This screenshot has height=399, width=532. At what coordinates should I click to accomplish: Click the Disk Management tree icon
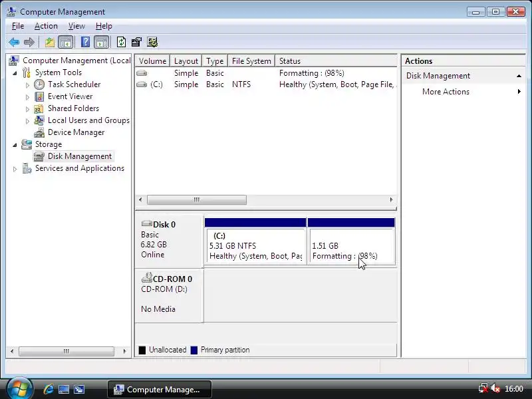point(39,156)
